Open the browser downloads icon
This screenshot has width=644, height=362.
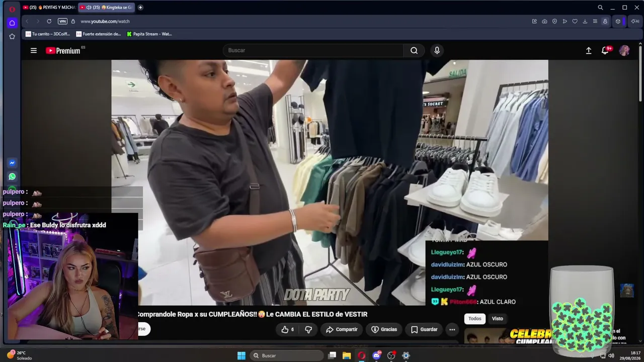(x=585, y=21)
